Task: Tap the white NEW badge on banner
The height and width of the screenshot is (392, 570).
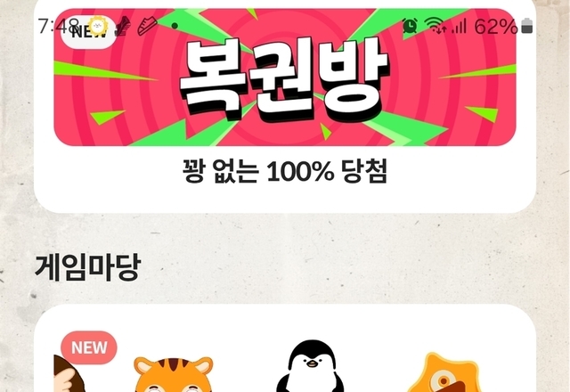Action: (88, 32)
